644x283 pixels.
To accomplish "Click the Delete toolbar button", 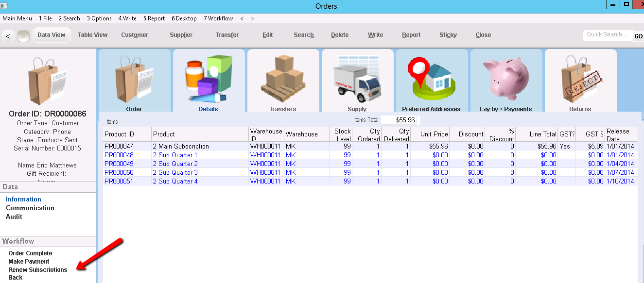I will coord(340,35).
